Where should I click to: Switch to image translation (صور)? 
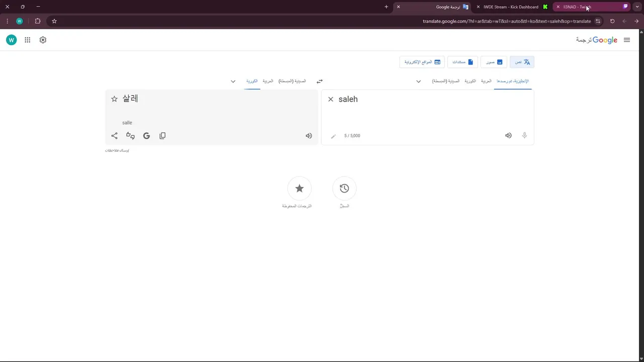click(x=494, y=62)
